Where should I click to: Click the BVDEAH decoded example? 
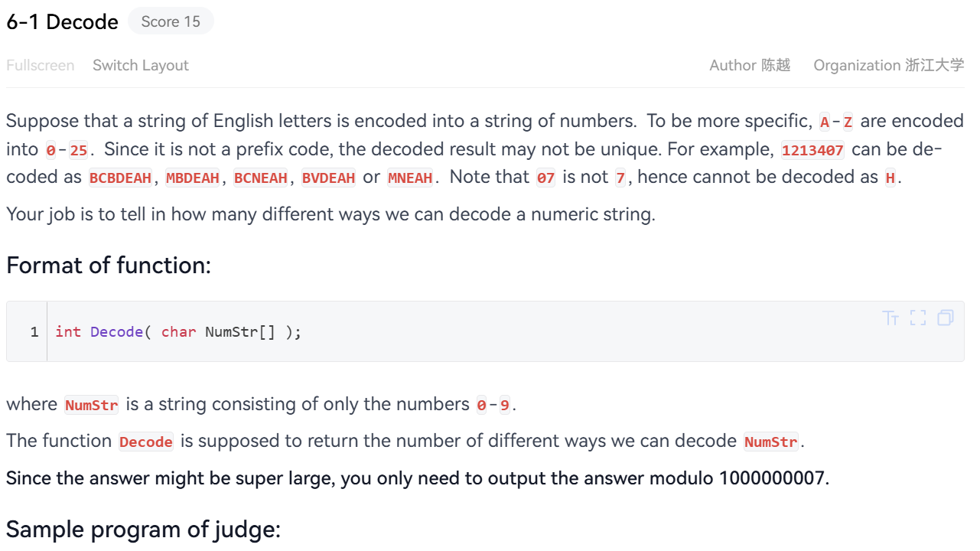coord(329,178)
